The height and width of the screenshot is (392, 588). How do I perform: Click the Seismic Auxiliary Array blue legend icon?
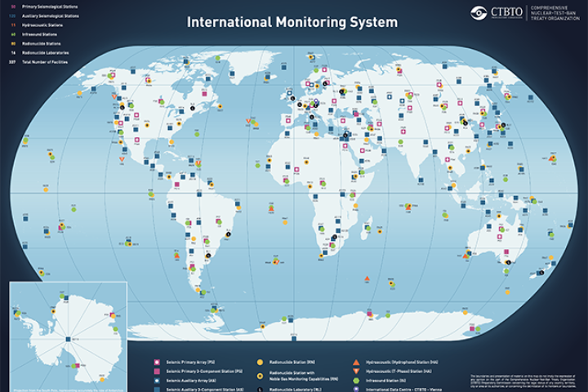point(157,381)
